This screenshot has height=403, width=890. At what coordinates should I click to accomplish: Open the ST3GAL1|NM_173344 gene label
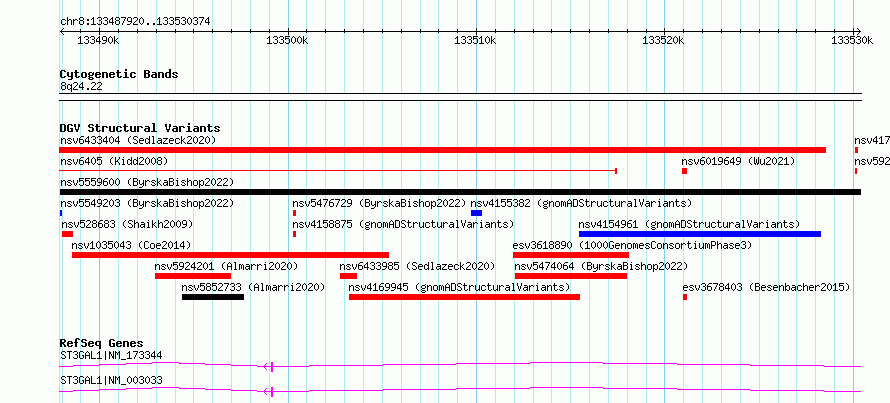click(111, 356)
